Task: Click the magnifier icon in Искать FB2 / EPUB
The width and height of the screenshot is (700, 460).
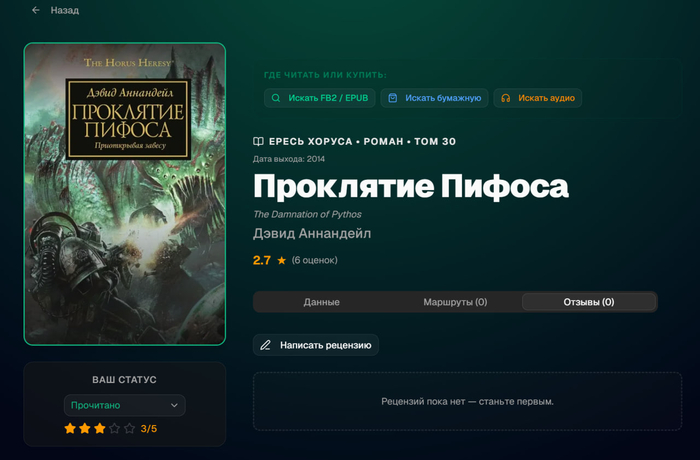Action: tap(276, 98)
